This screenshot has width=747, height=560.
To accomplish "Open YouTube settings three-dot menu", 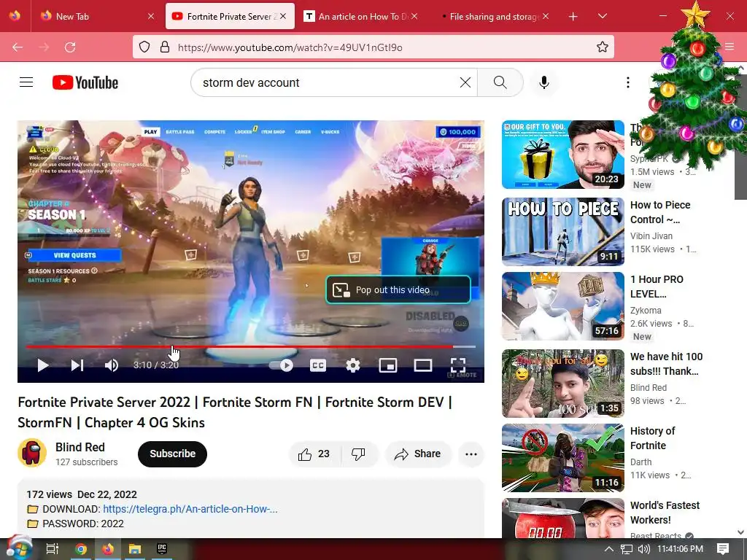I will pyautogui.click(x=628, y=82).
